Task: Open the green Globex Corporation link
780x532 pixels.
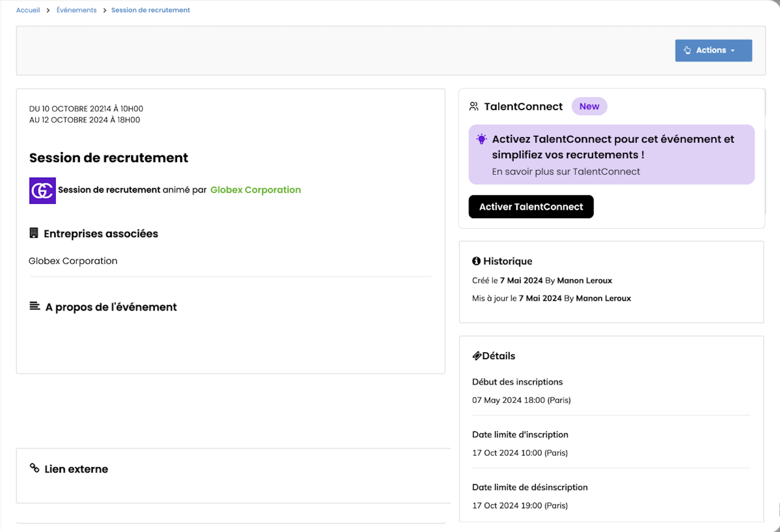Action: coord(255,190)
